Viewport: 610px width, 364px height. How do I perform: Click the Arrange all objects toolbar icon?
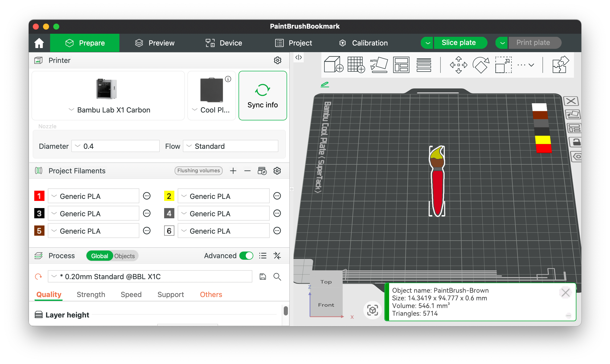(x=401, y=65)
